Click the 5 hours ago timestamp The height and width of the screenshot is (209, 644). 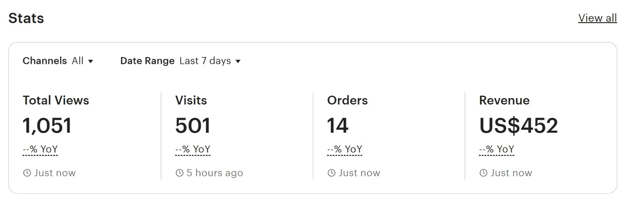(215, 173)
